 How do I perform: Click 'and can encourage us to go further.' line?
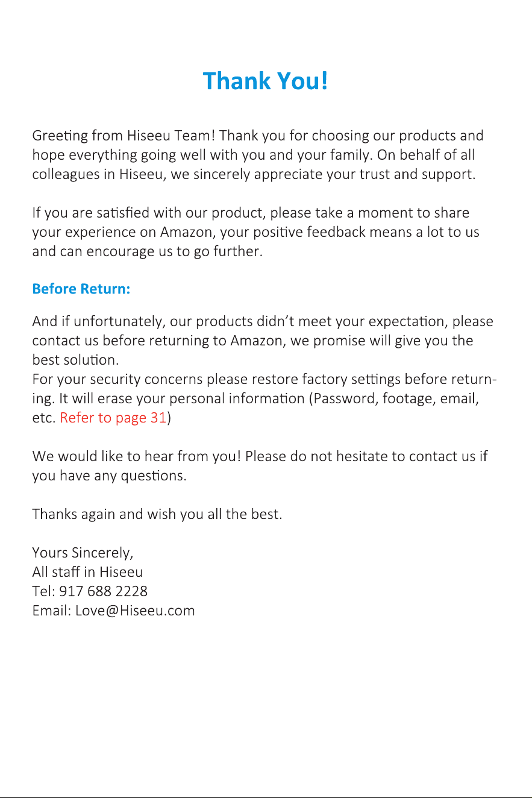(x=148, y=251)
